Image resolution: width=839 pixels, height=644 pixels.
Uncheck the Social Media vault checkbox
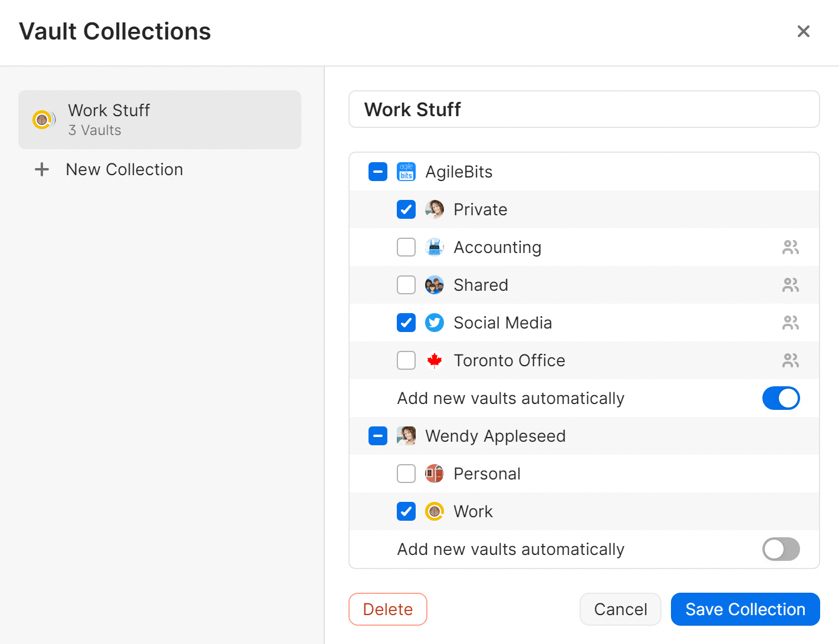click(x=406, y=323)
